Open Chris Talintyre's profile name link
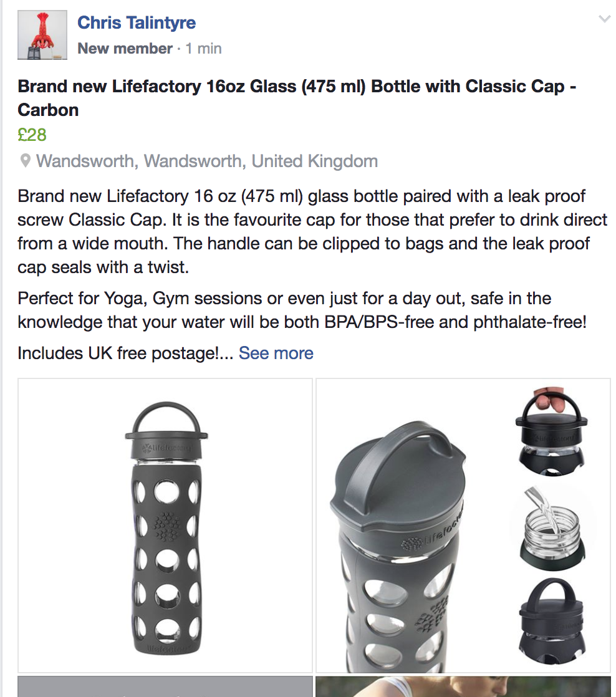 pyautogui.click(x=137, y=23)
